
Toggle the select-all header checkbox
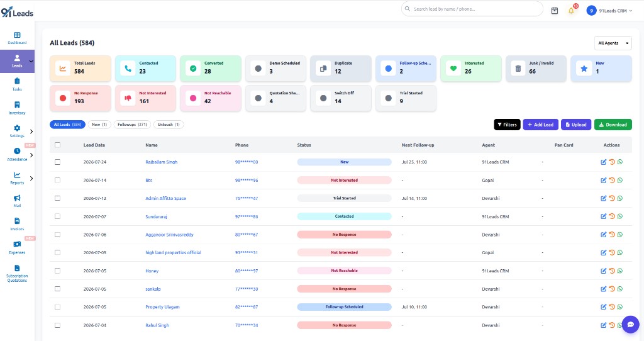tap(57, 145)
